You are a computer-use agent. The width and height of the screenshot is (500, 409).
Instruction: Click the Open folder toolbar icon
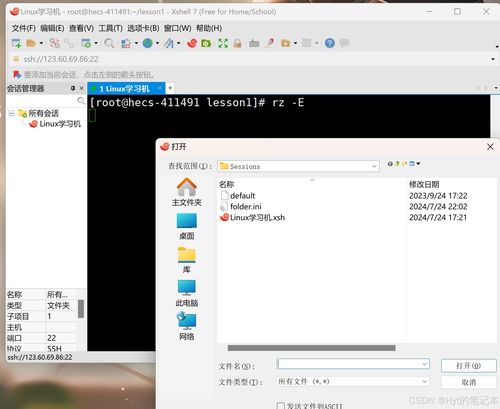pos(31,43)
